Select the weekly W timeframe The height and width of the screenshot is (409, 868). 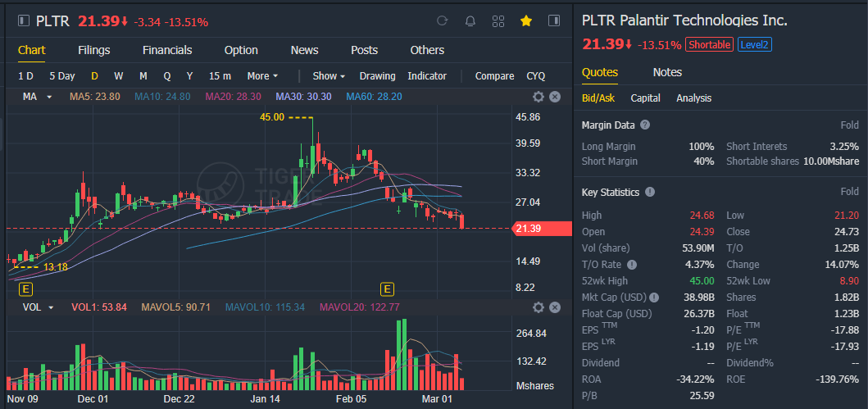pyautogui.click(x=119, y=76)
